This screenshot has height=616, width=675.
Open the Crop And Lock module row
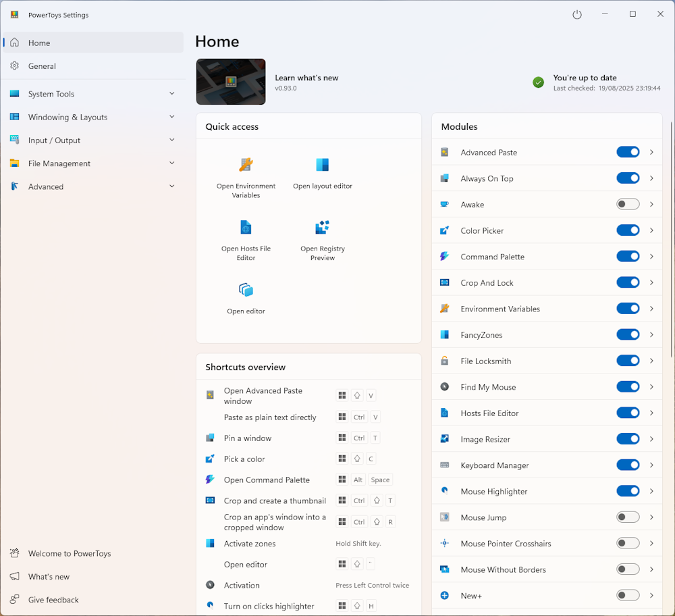click(547, 282)
